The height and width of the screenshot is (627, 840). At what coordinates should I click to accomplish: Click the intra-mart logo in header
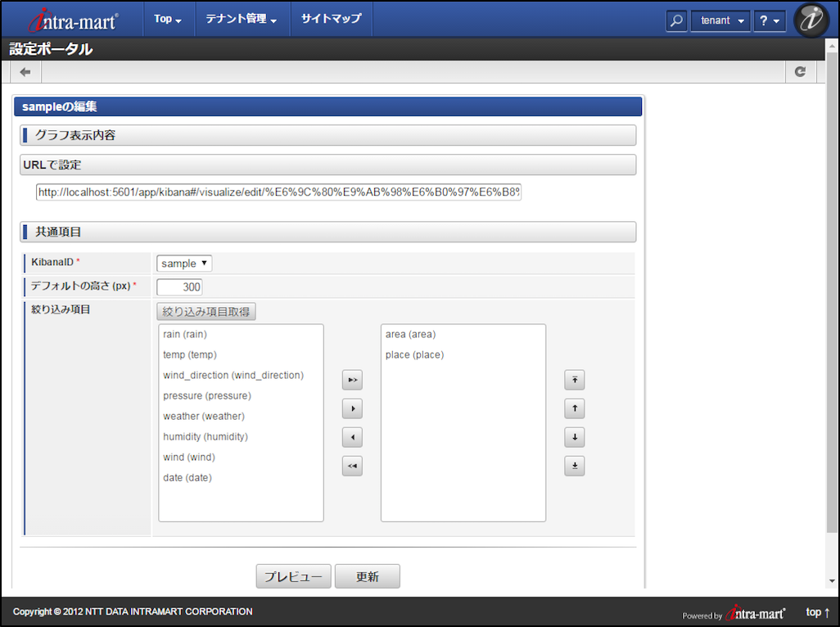click(x=74, y=20)
